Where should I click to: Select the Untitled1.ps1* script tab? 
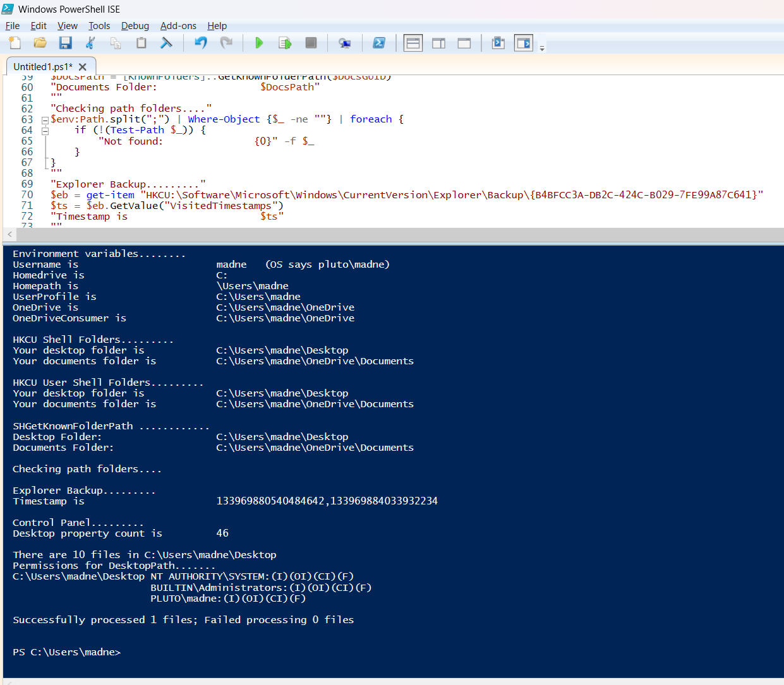pyautogui.click(x=43, y=66)
